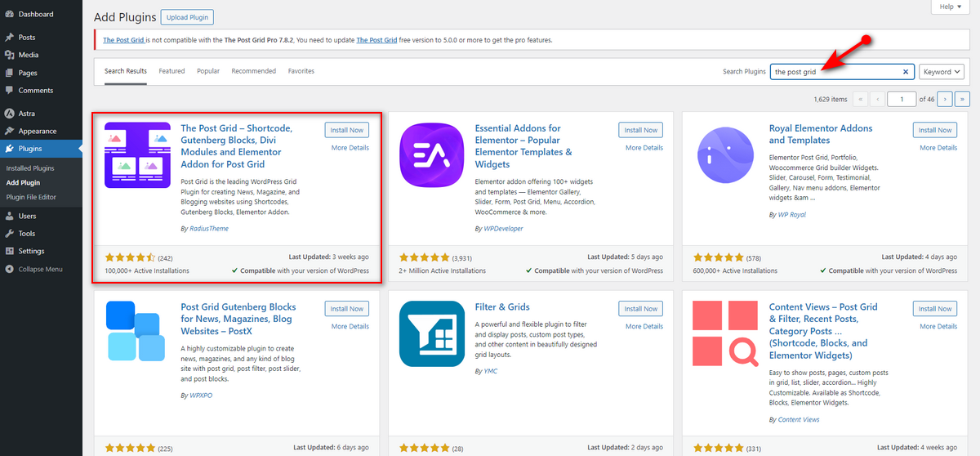Click the Tools wrench icon

pyautogui.click(x=9, y=234)
